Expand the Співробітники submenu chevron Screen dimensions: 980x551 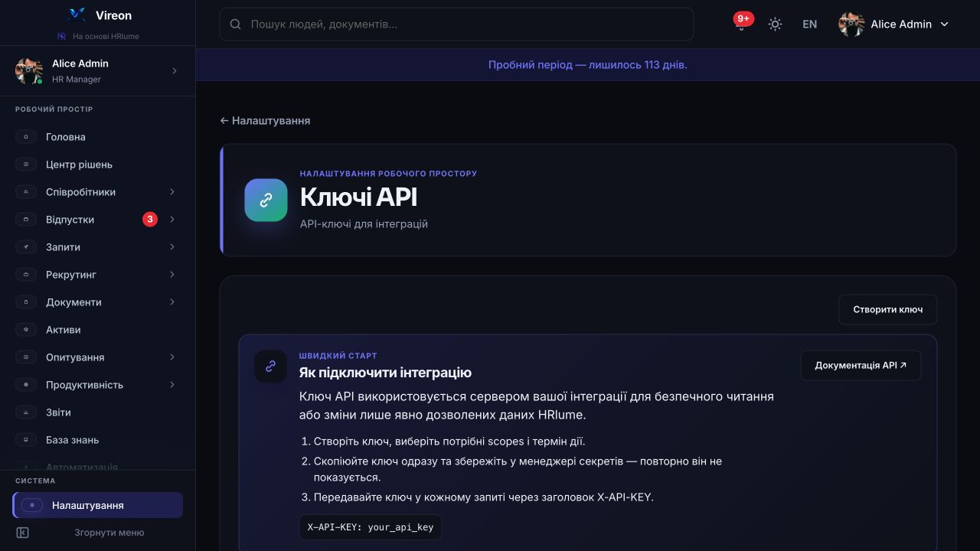coord(172,192)
